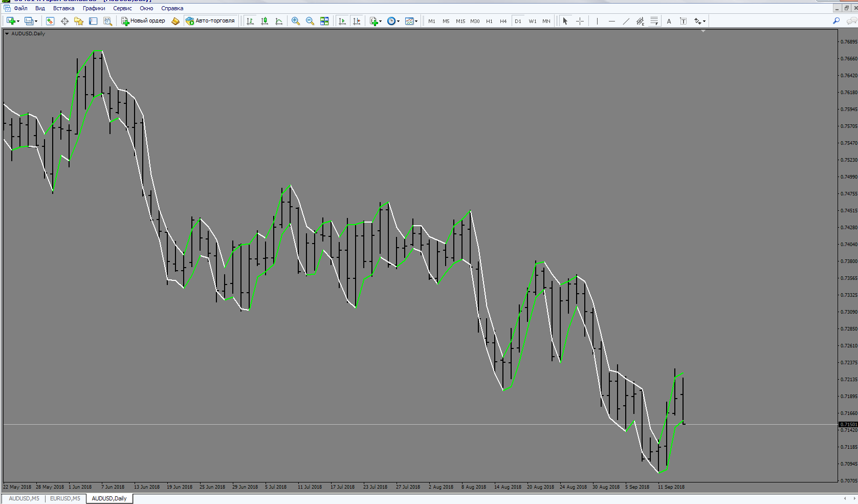Show the Data Window crosshair-circle icon
The image size is (858, 504).
click(x=64, y=21)
